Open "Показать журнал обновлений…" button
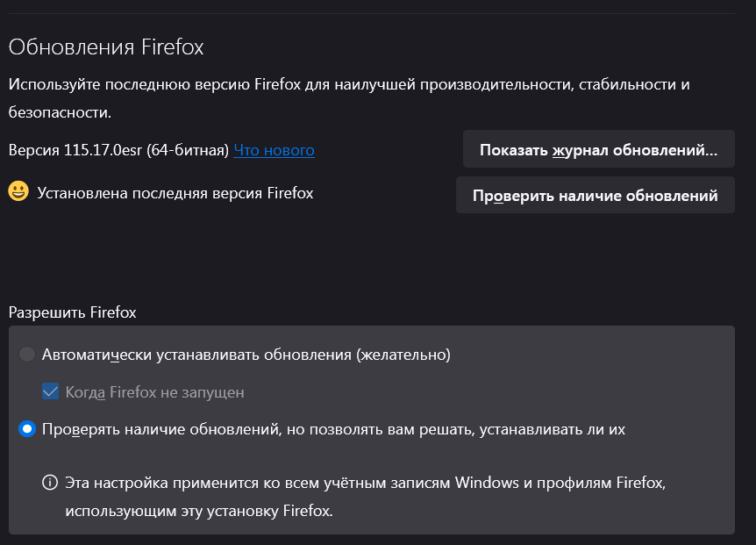Viewport: 756px width, 545px height. [598, 149]
